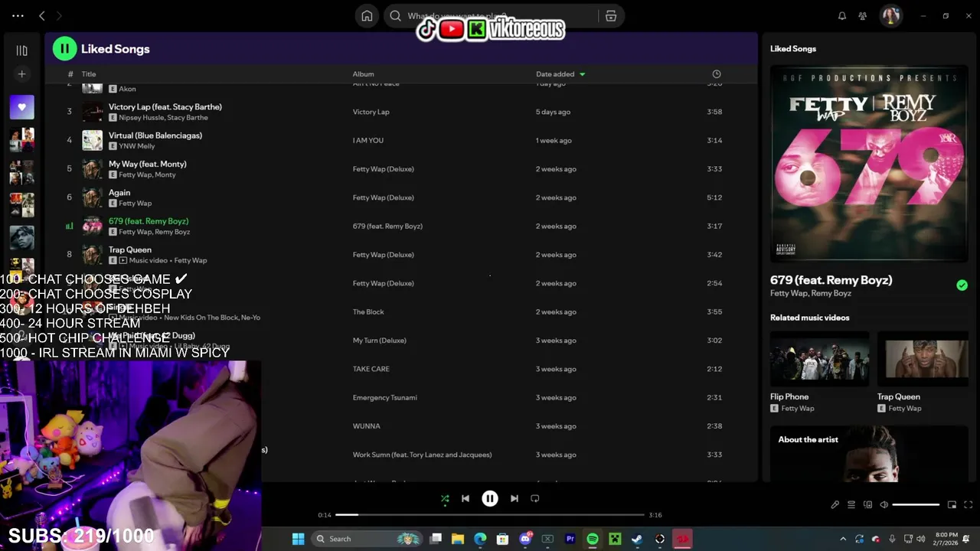Screen dimensions: 980x551
Task: Open the miniplayer icon
Action: point(952,504)
